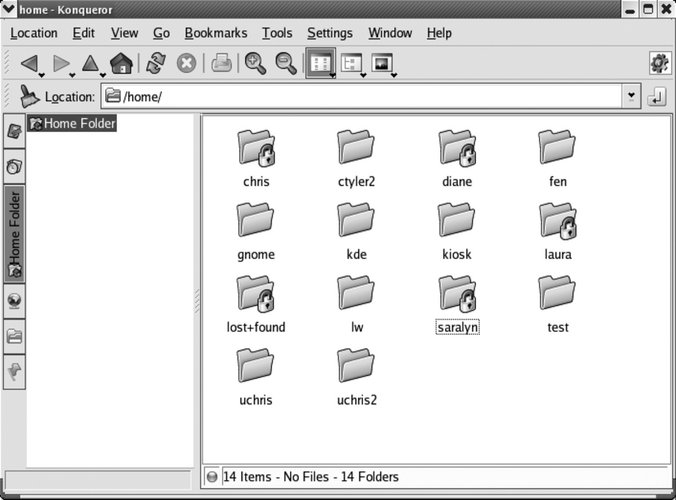Open the Location history dropdown arrow
The height and width of the screenshot is (500, 676).
point(630,97)
